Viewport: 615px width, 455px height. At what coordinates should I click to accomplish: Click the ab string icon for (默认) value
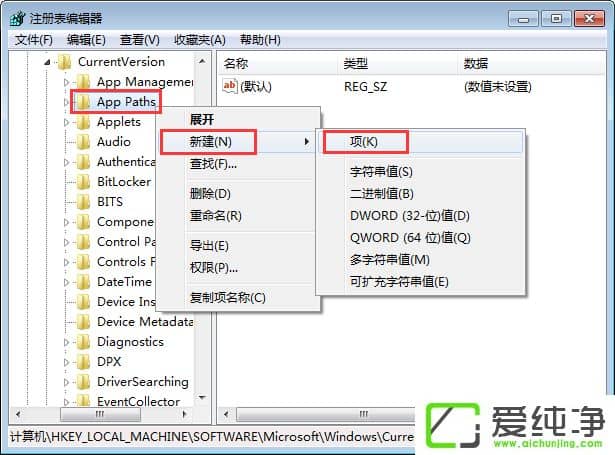tap(230, 86)
